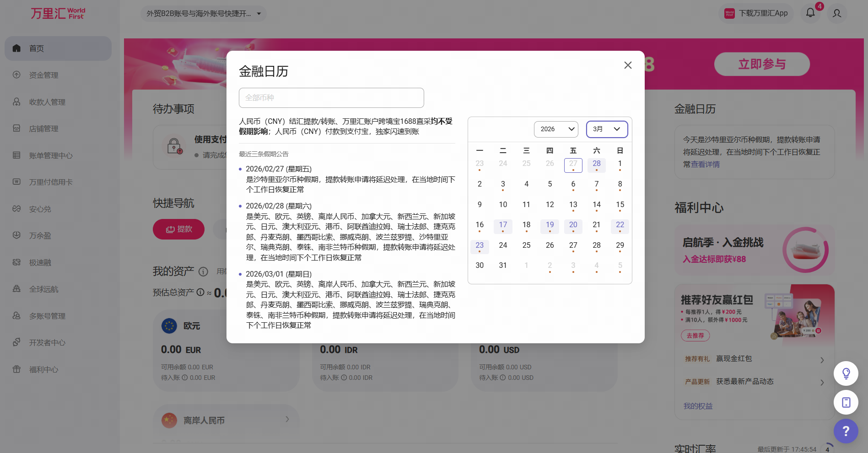Select February 28 in the calendar

pyautogui.click(x=596, y=164)
